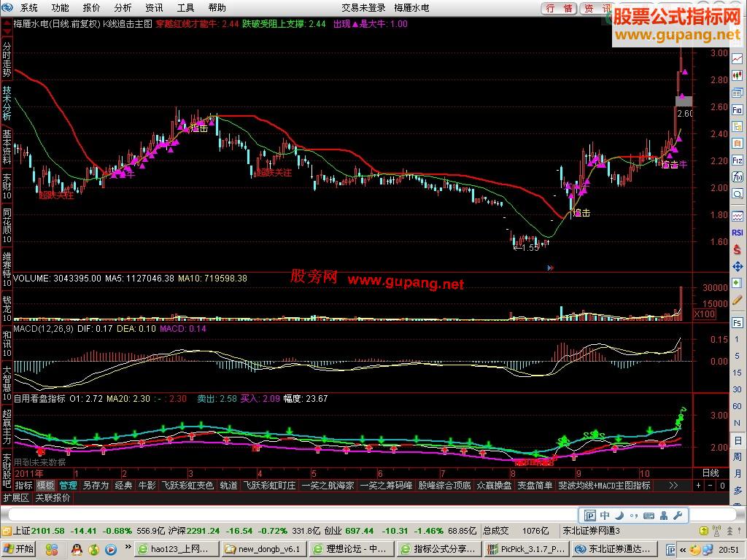Open the 分析 menu

coord(123,7)
